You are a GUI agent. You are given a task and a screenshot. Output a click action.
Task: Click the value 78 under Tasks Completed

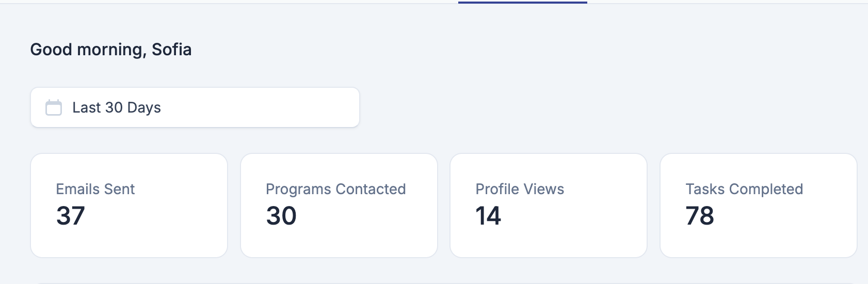700,216
